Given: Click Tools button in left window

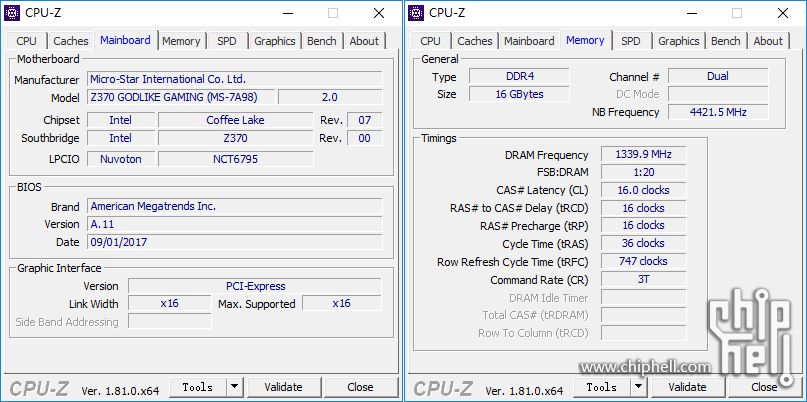Looking at the screenshot, I should [x=198, y=387].
